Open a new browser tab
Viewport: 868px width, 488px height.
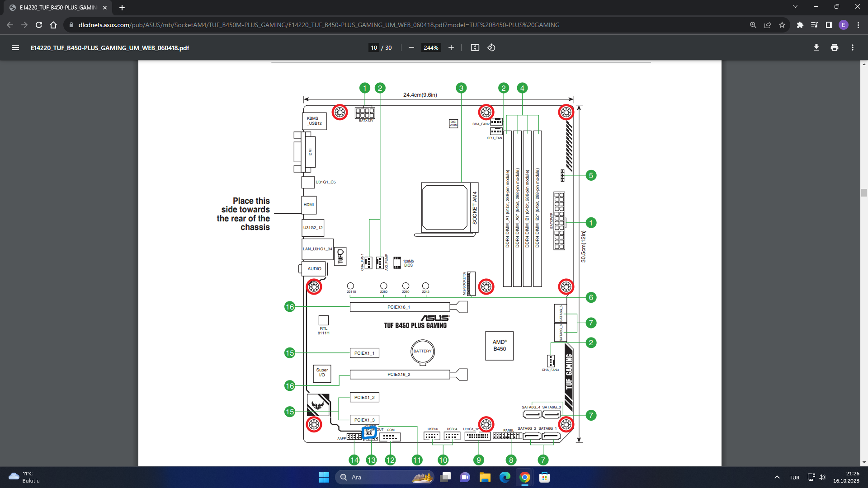[122, 8]
